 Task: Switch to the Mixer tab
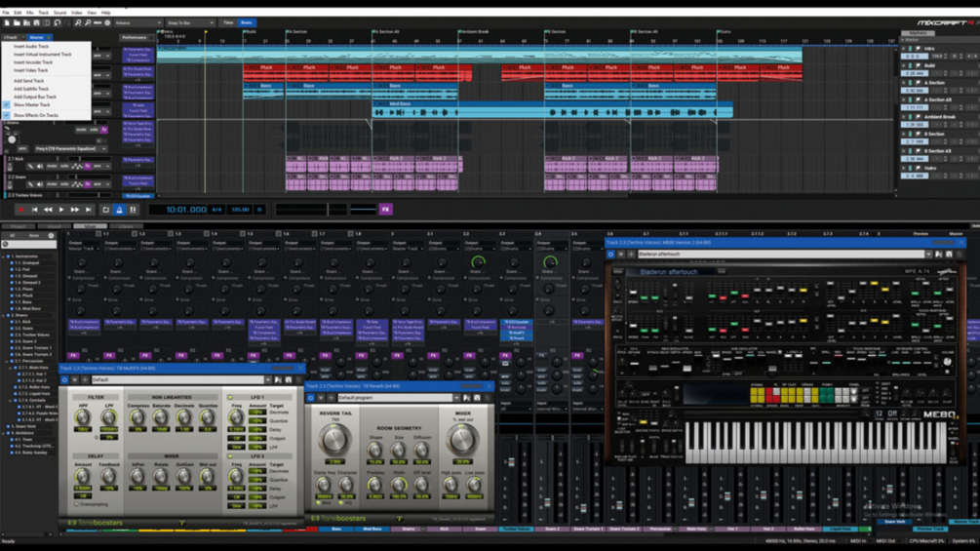pos(90,226)
